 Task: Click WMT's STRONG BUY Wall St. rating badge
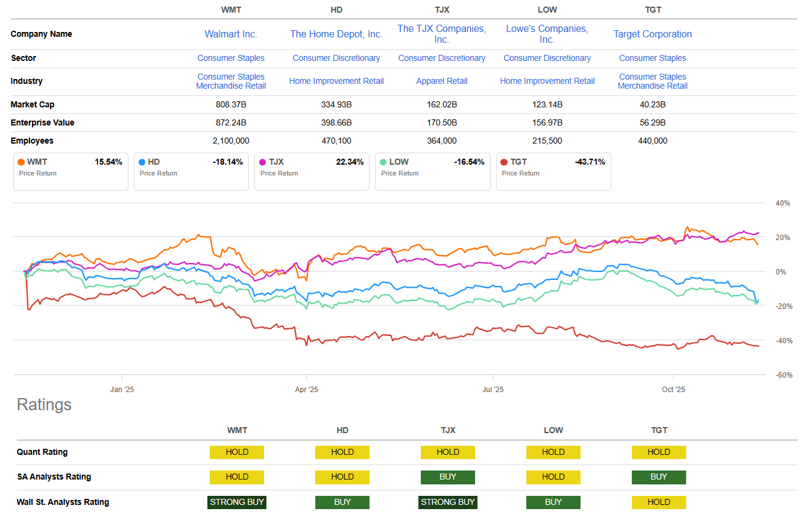coord(237,502)
